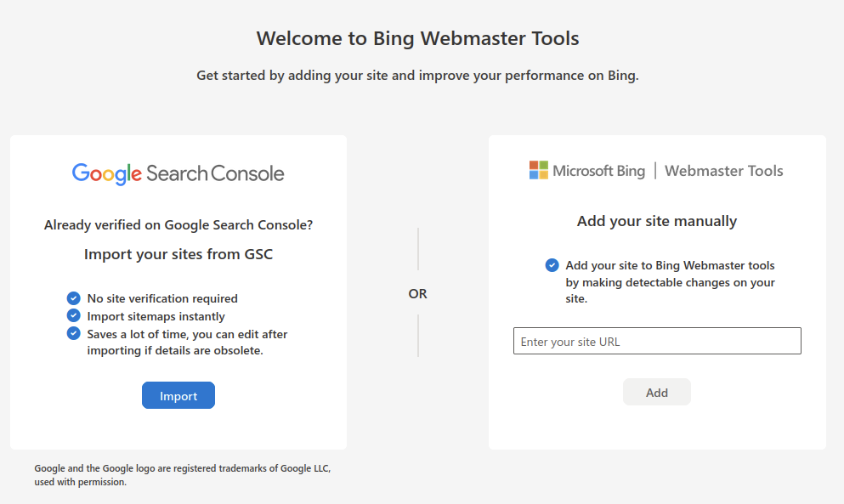
Task: Click the 'OR' divider between the two panels
Action: (x=417, y=293)
